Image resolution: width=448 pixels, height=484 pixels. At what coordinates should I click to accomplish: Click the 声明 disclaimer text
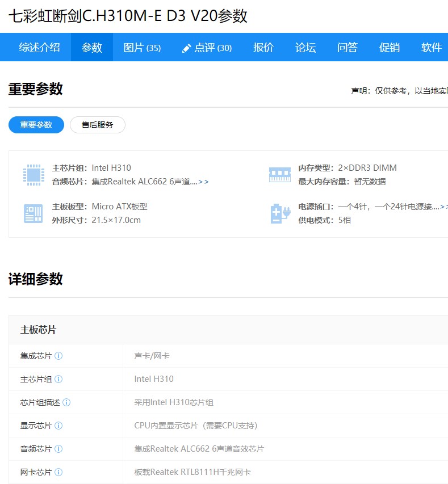399,91
